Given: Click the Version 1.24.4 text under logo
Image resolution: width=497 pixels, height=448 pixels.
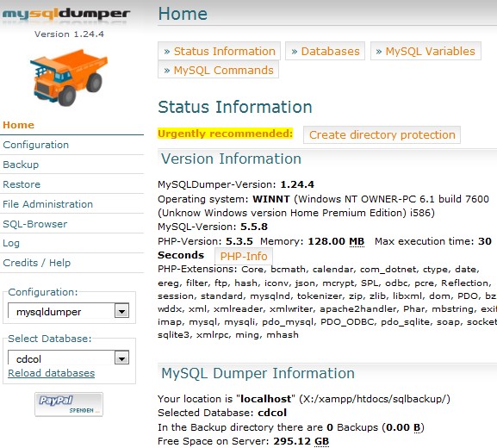Looking at the screenshot, I should click(x=69, y=34).
